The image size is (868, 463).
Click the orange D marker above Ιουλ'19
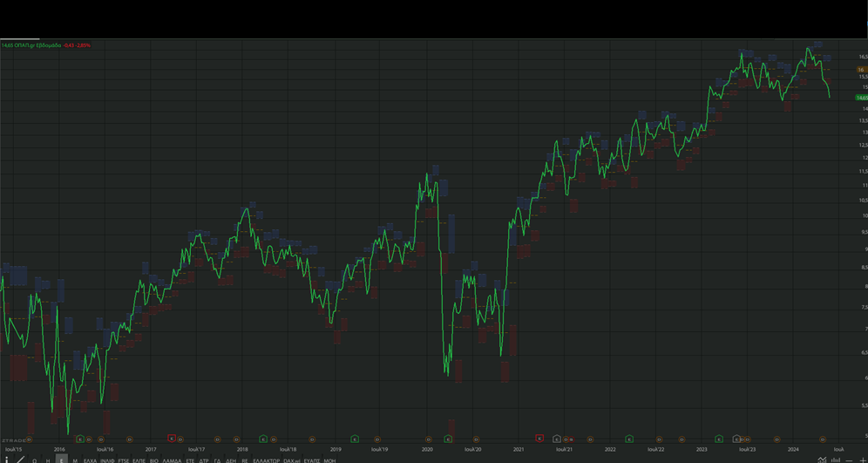pyautogui.click(x=377, y=439)
